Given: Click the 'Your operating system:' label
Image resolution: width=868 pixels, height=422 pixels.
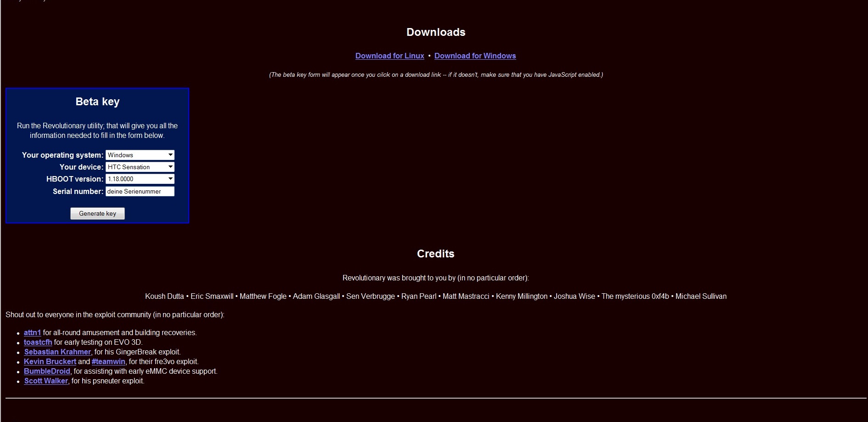Looking at the screenshot, I should 62,155.
